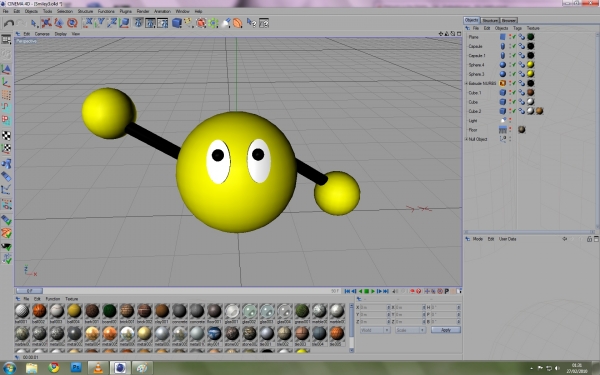Click the Windows Start button

[8, 368]
